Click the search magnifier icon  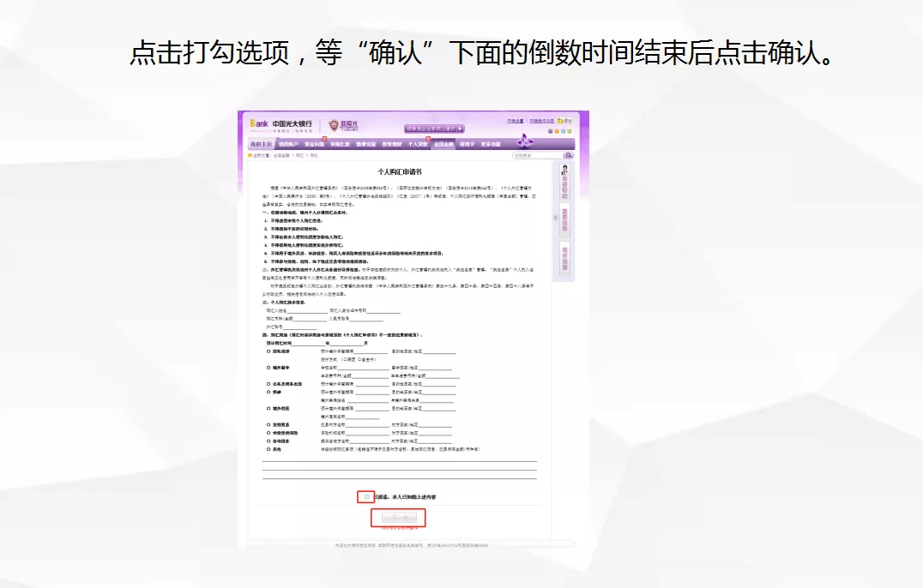click(569, 155)
